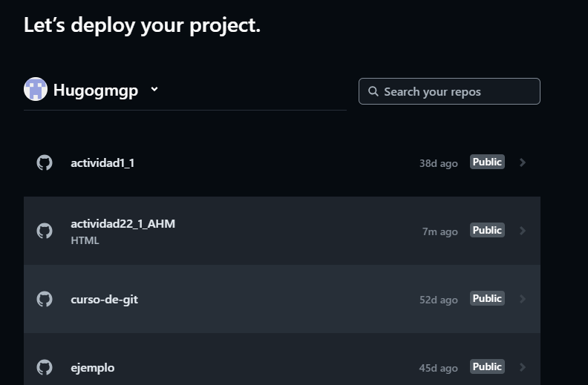Image resolution: width=588 pixels, height=385 pixels.
Task: Expand actividad1_1 using its right chevron
Action: [x=523, y=162]
